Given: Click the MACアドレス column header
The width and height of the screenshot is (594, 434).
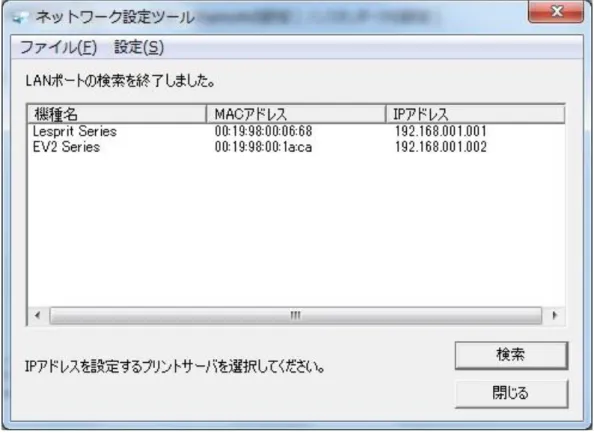Looking at the screenshot, I should pos(296,114).
